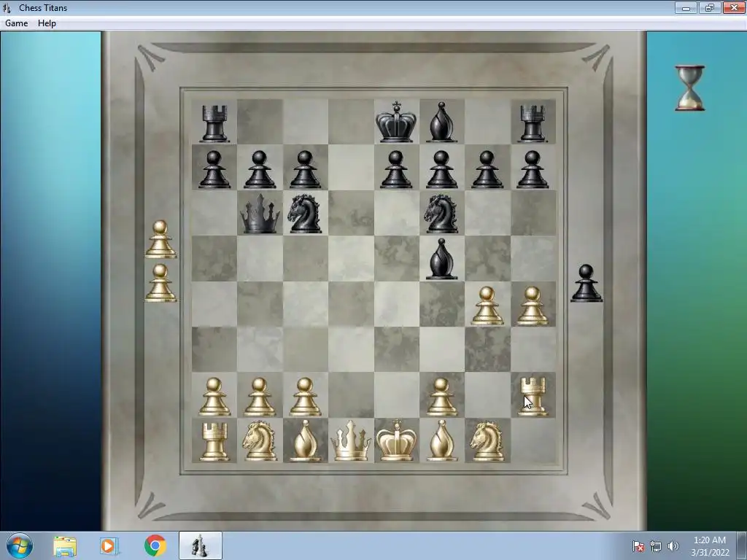This screenshot has width=747, height=560.
Task: Select the black king on e8
Action: tap(396, 122)
